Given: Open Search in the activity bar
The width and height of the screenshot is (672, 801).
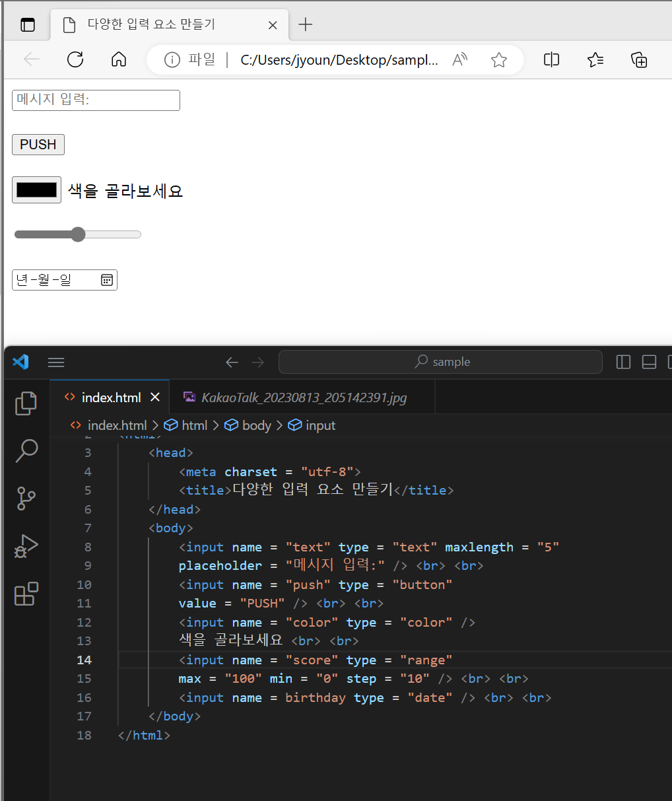Looking at the screenshot, I should pyautogui.click(x=26, y=450).
